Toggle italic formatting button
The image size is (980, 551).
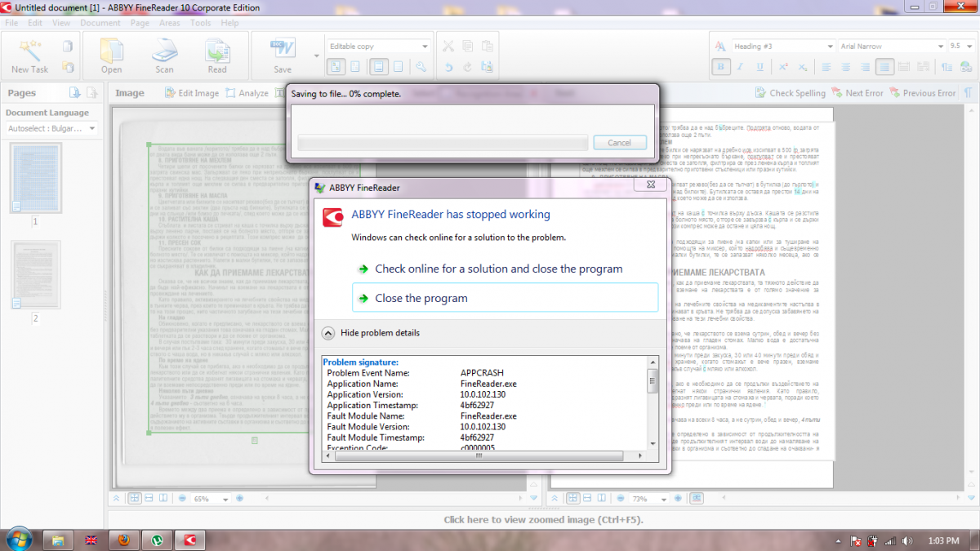pos(741,67)
